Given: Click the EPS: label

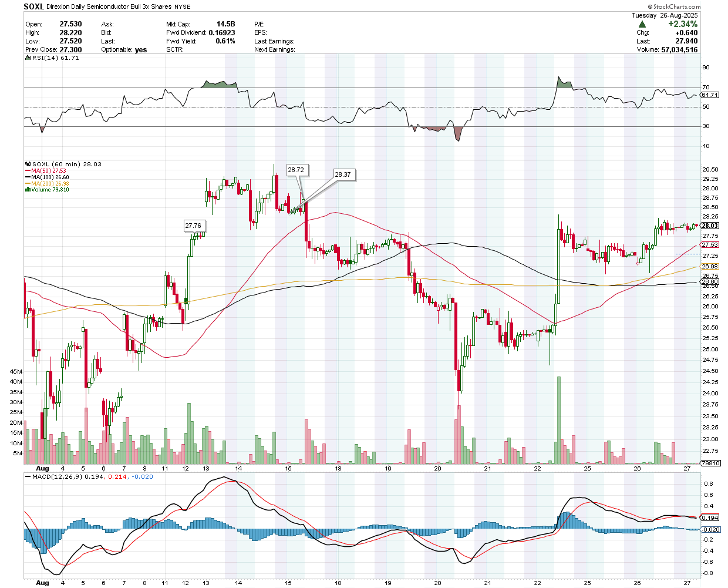Looking at the screenshot, I should [x=261, y=33].
